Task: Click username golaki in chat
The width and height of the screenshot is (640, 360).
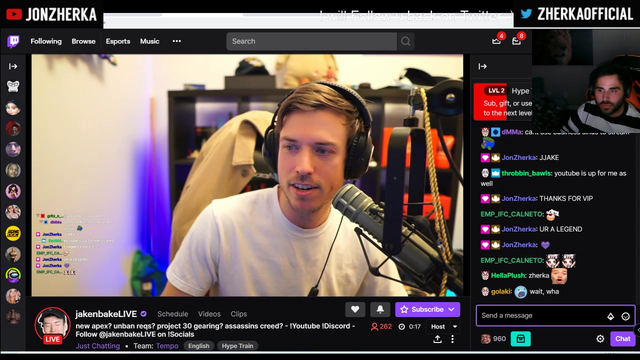Action: tap(500, 291)
